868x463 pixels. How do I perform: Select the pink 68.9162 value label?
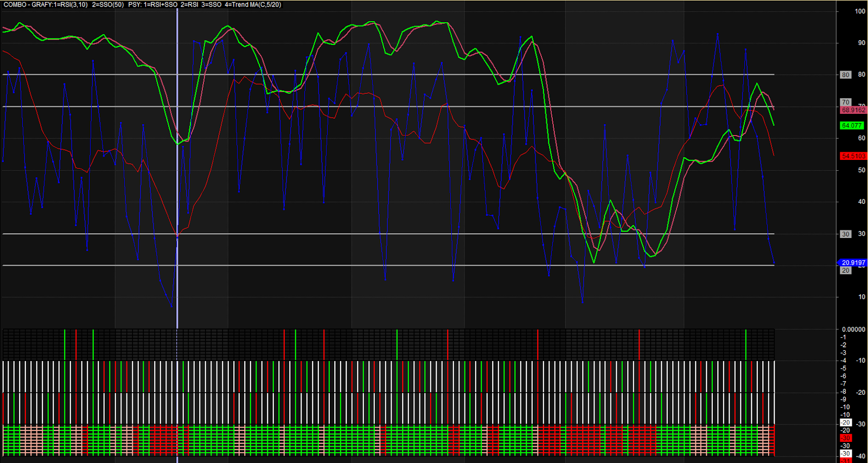coord(853,110)
